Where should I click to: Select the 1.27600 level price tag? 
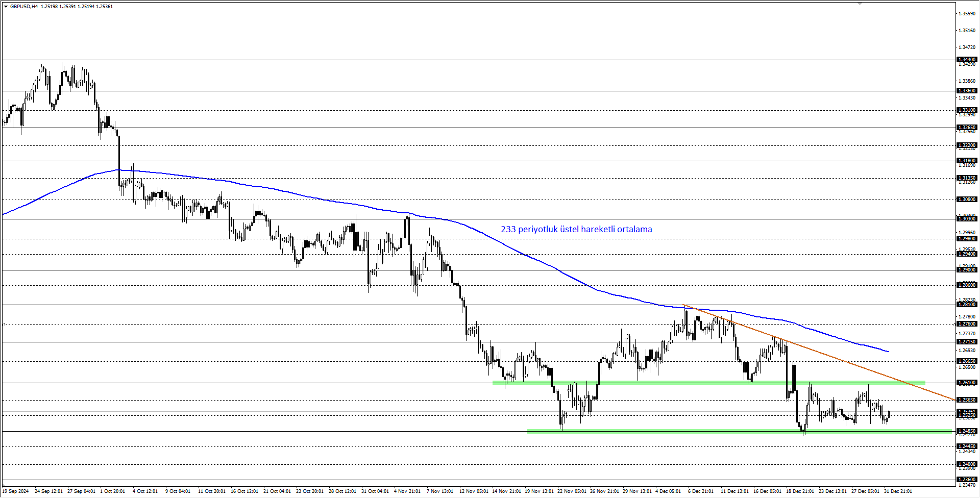[967, 324]
